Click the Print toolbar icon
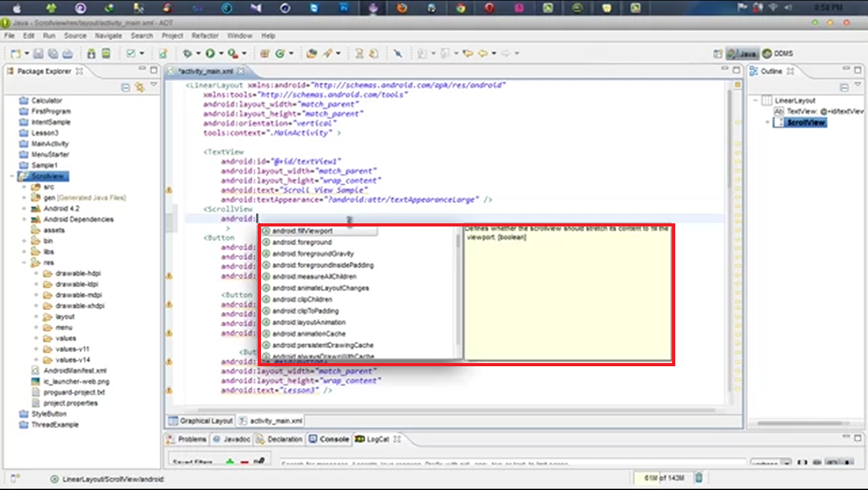 [68, 54]
